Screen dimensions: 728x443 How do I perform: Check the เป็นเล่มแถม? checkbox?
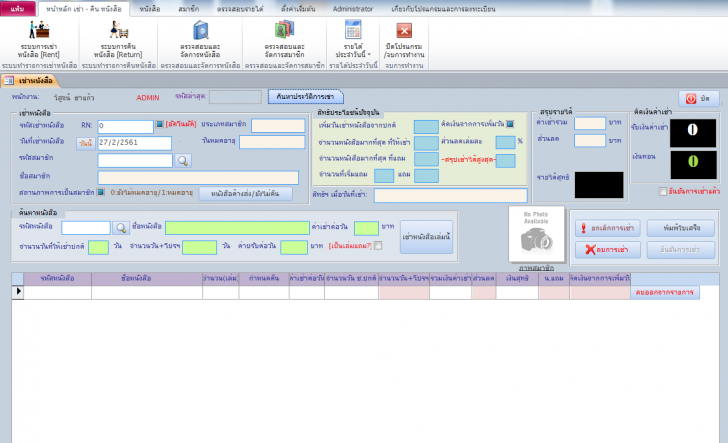click(378, 246)
